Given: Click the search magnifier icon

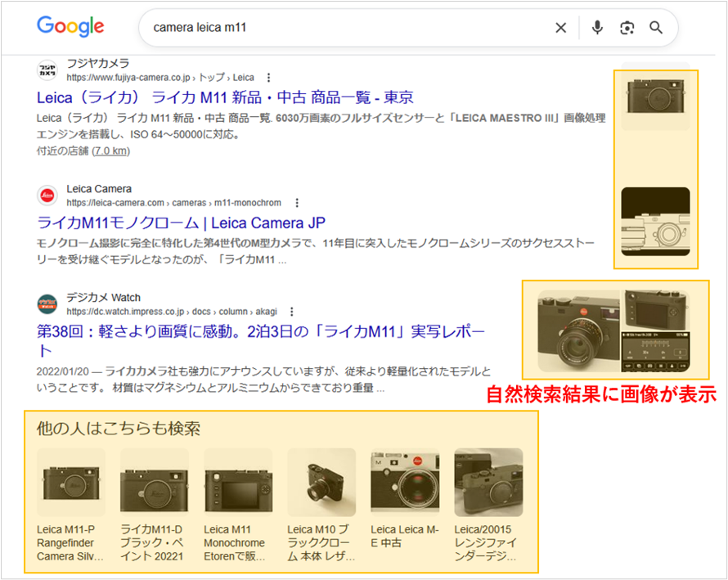Looking at the screenshot, I should click(x=655, y=27).
